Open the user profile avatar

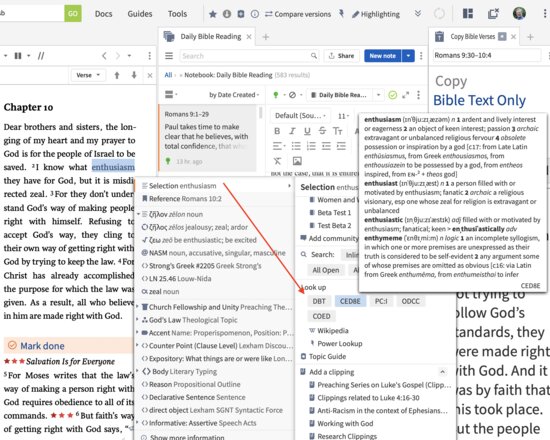click(x=519, y=14)
